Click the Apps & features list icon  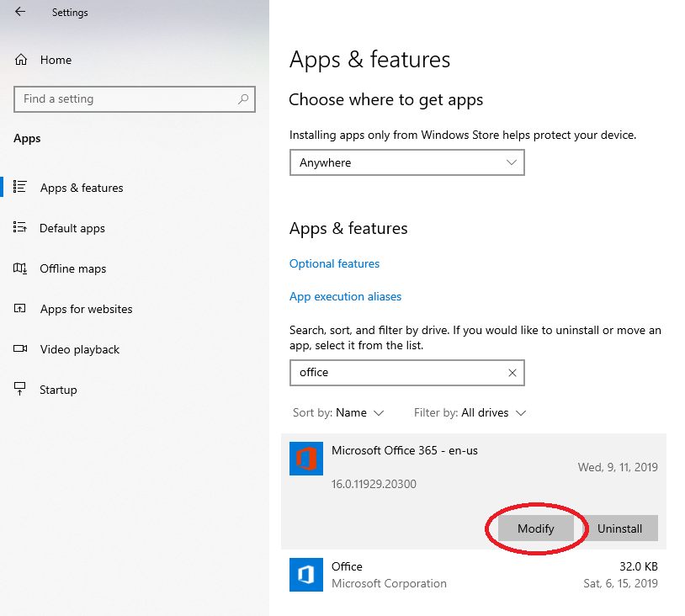(x=19, y=187)
